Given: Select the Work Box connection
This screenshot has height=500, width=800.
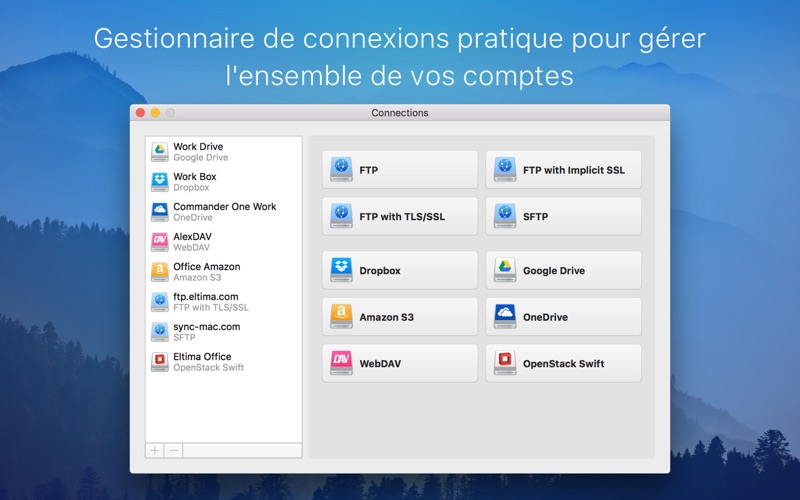Looking at the screenshot, I should point(223,182).
